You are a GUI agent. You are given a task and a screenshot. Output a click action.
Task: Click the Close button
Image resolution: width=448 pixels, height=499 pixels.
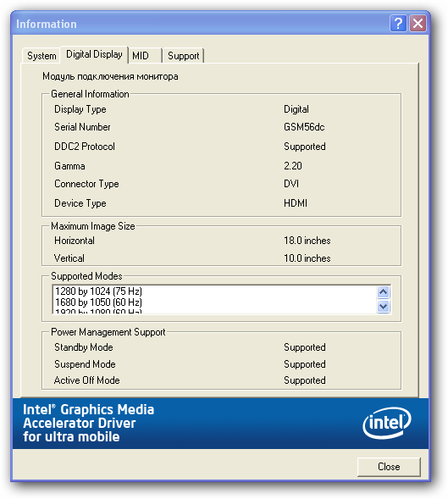(x=389, y=467)
